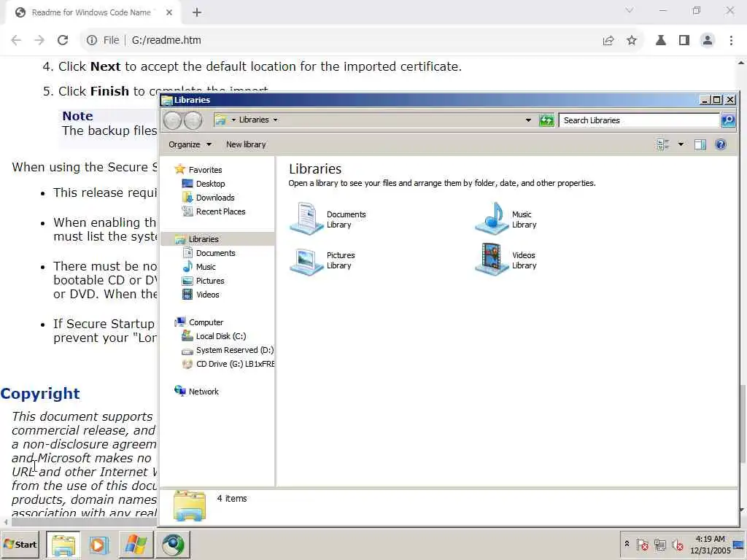Toggle the preview pane icon
This screenshot has width=747, height=560.
pyautogui.click(x=700, y=144)
